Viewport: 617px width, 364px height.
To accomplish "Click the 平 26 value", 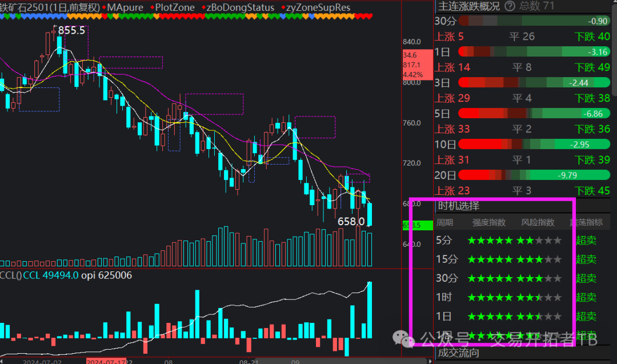I will 522,37.
